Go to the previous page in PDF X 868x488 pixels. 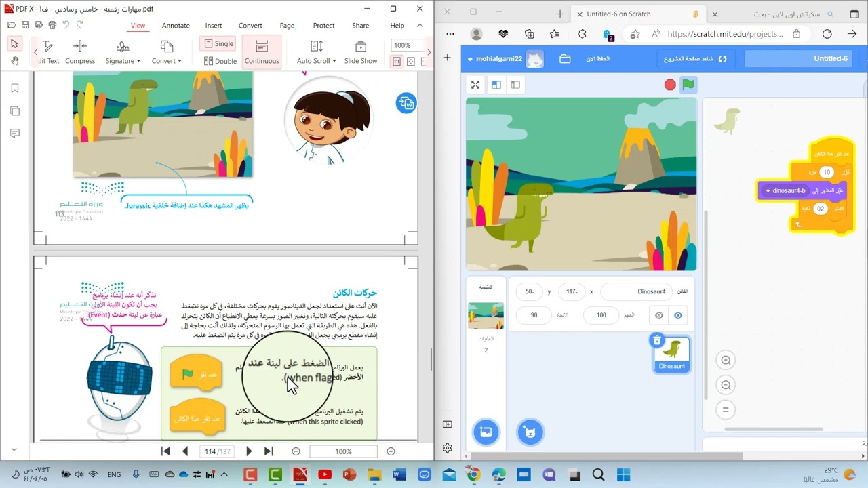[x=185, y=451]
